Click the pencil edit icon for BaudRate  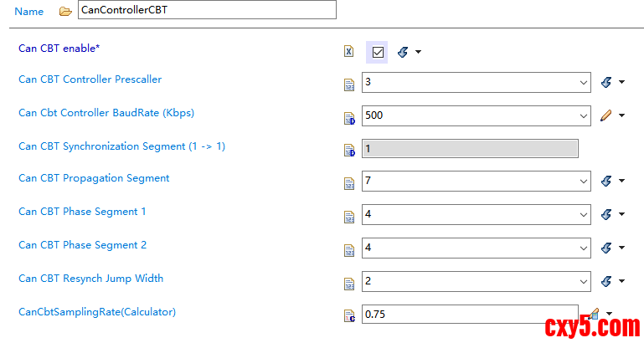click(x=607, y=115)
